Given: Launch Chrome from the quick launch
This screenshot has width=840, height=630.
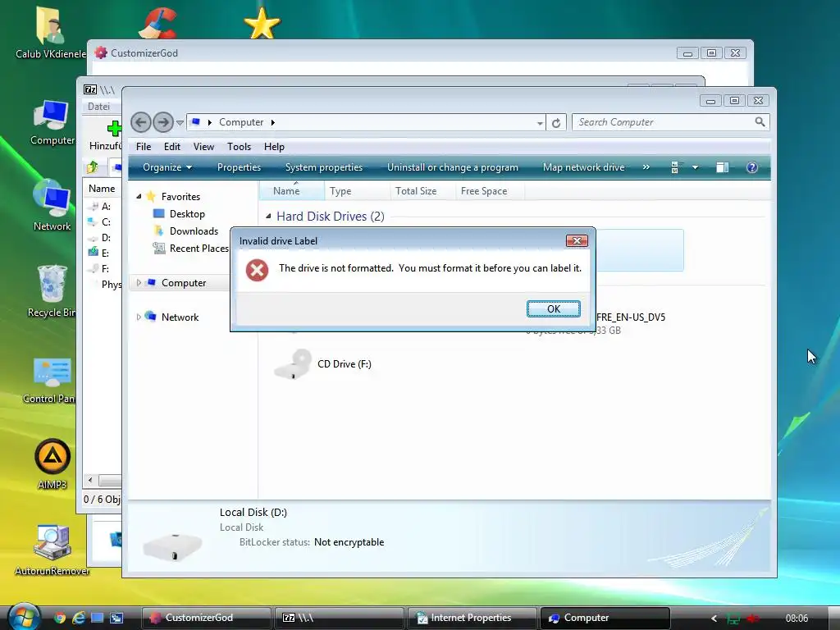Looking at the screenshot, I should click(60, 618).
